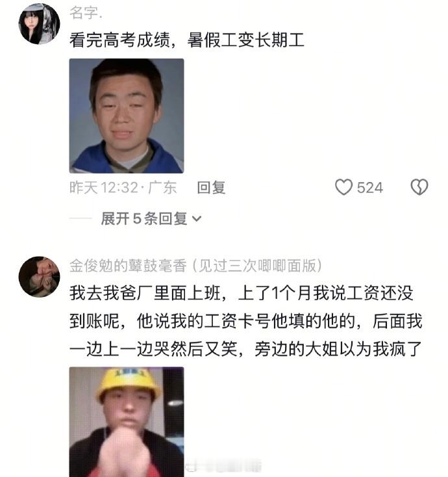
Task: Open the avatar of user 名字.
Action: 39,24
